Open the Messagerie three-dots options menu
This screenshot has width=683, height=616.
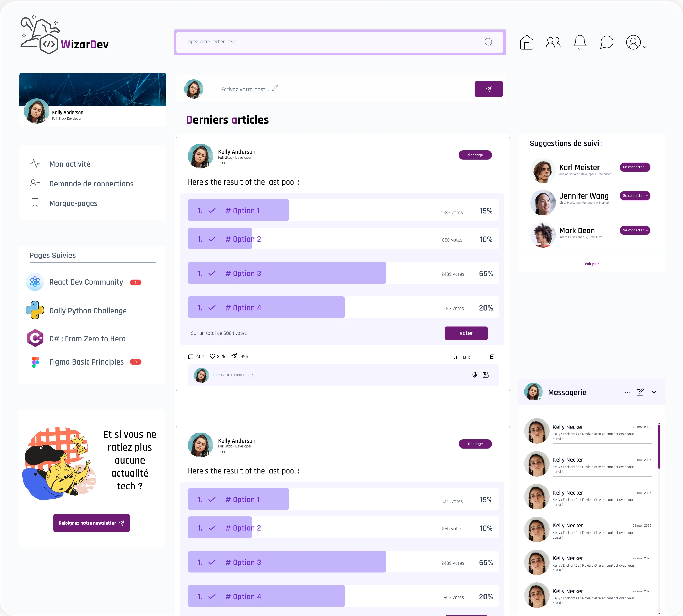(x=627, y=393)
